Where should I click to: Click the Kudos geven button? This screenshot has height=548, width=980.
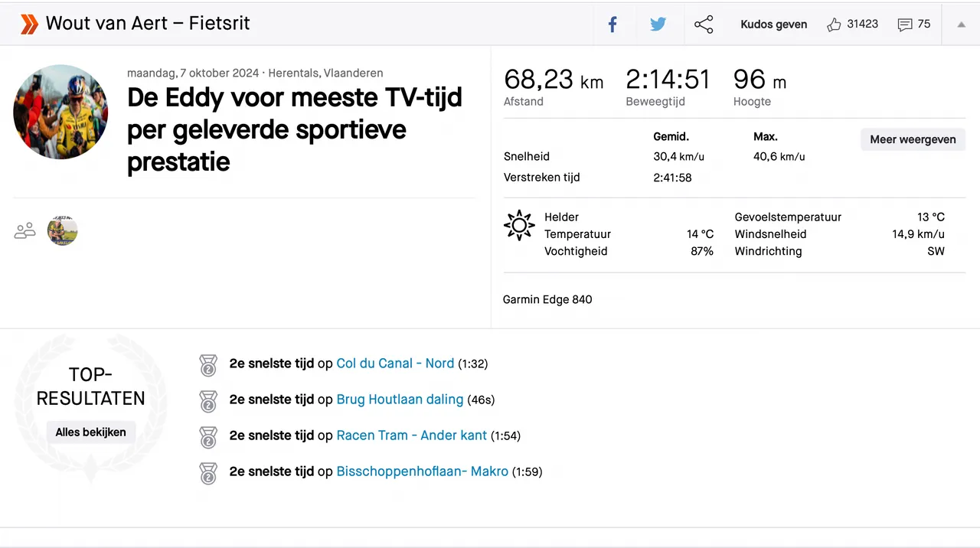click(773, 24)
